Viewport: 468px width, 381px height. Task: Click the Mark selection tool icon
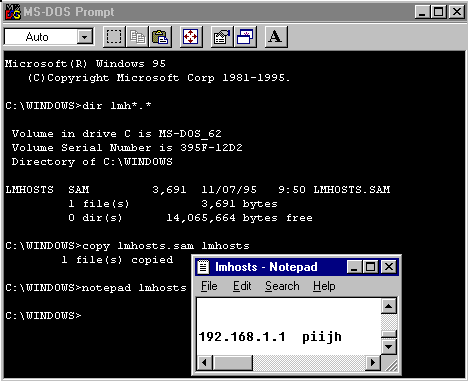[114, 37]
